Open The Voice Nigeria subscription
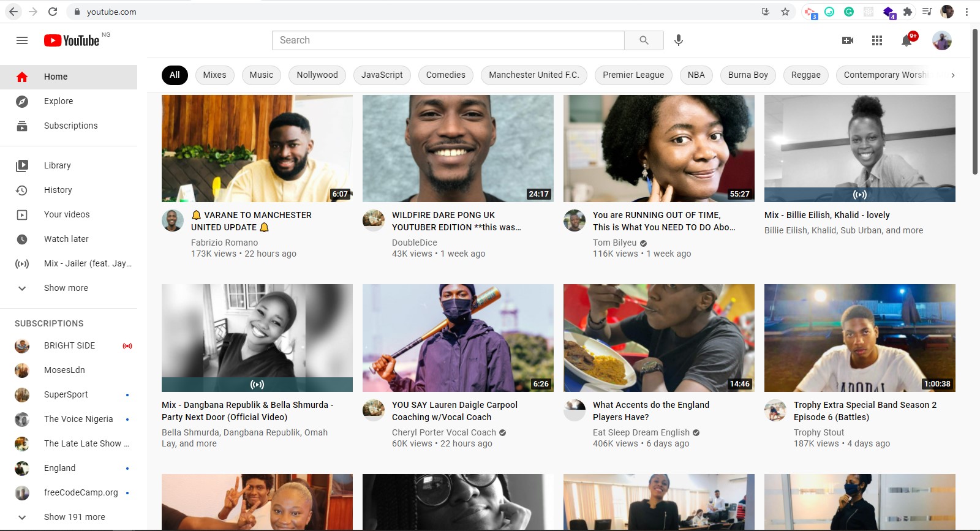The height and width of the screenshot is (531, 980). 69,419
